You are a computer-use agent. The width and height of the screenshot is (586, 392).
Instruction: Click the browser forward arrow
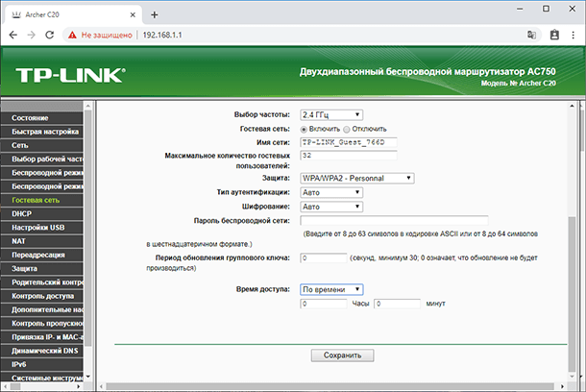click(32, 35)
